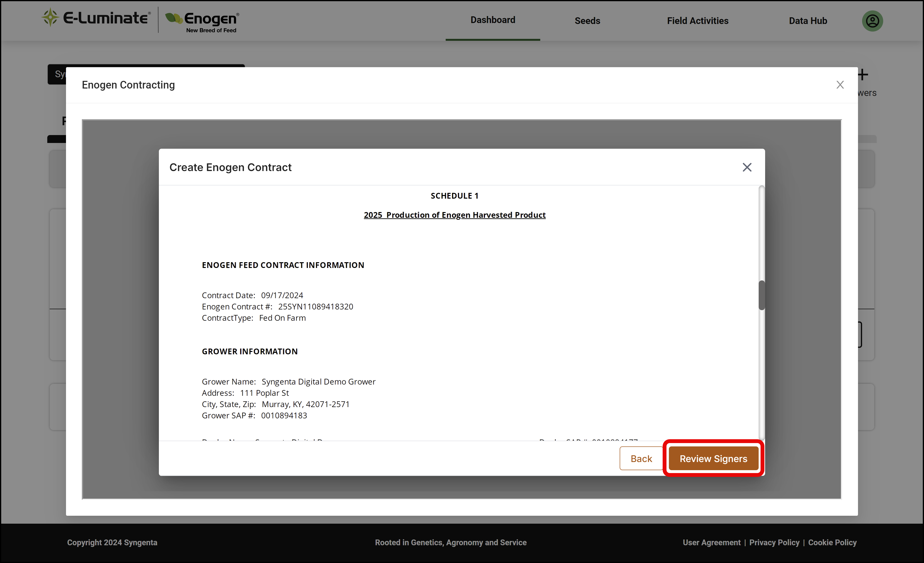Click Copyright 2024 Syngenta footer text
The height and width of the screenshot is (563, 924).
pos(112,542)
